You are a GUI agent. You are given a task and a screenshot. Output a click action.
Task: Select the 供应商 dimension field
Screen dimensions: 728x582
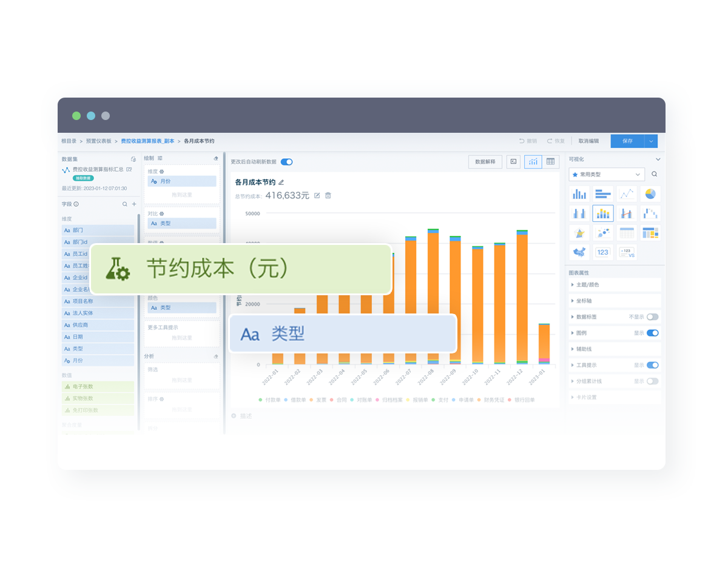(98, 325)
